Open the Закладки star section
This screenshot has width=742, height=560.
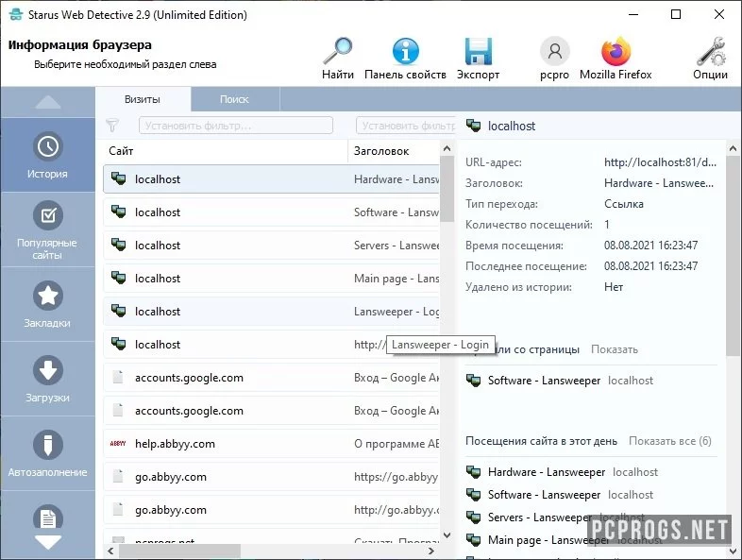(x=47, y=304)
